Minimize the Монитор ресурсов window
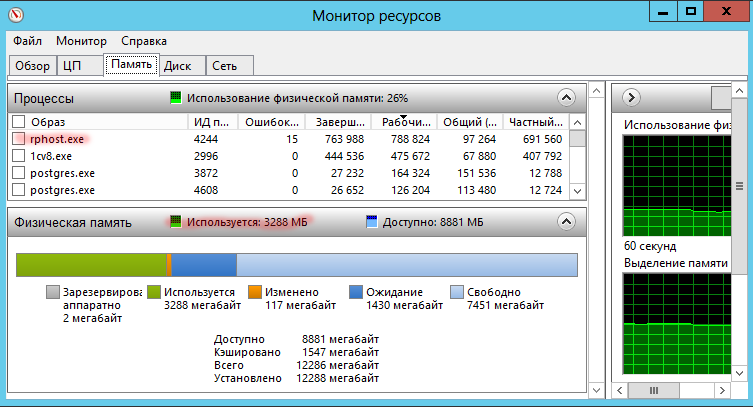Image resolution: width=753 pixels, height=407 pixels. pyautogui.click(x=663, y=11)
